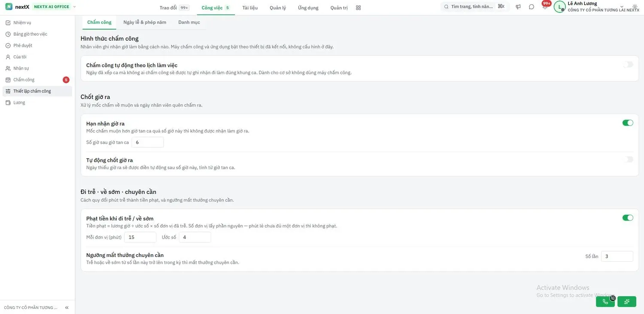Edit the Số lần threshold field
644x314 pixels.
click(617, 257)
